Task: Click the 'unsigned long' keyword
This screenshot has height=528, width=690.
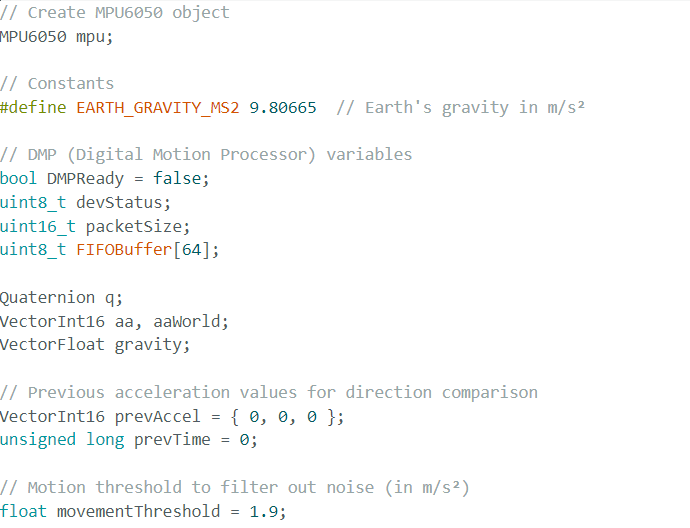Action: (x=62, y=440)
